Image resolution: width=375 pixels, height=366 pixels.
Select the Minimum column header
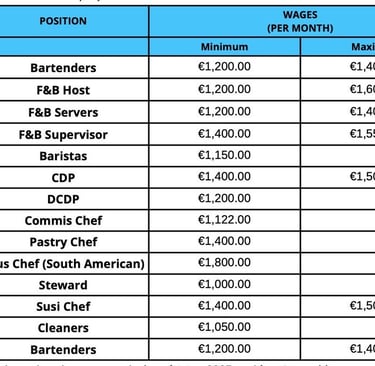tap(225, 46)
